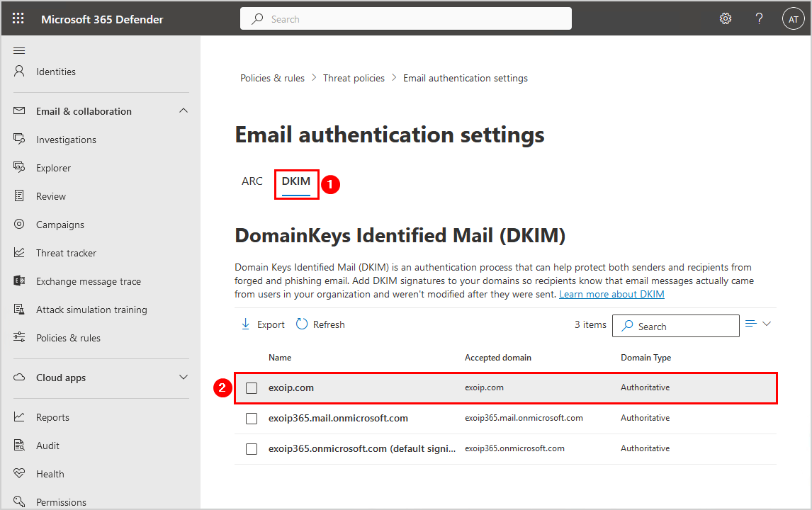
Task: Click the magnifier icon in table search
Action: [627, 326]
